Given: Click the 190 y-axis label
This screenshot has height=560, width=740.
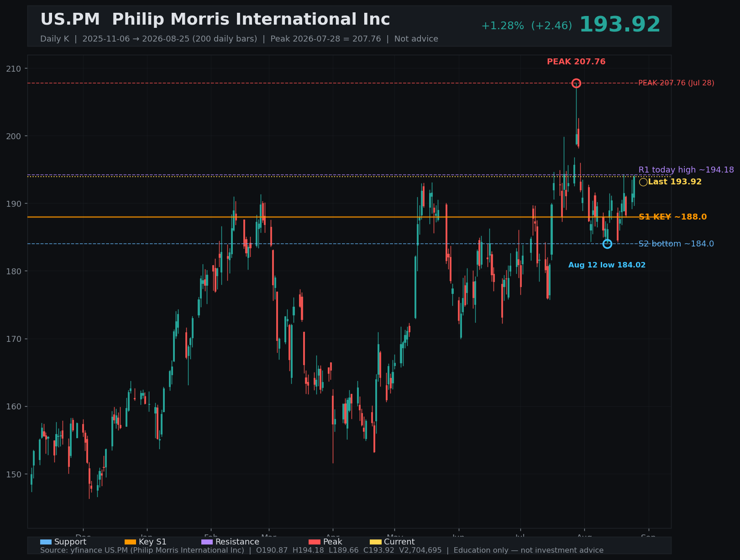Looking at the screenshot, I should [14, 204].
